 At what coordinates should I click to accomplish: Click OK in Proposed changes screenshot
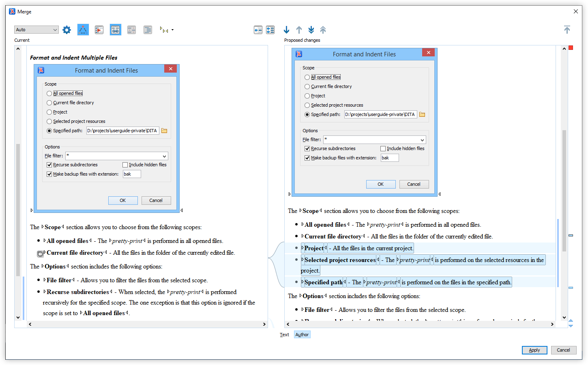point(381,184)
